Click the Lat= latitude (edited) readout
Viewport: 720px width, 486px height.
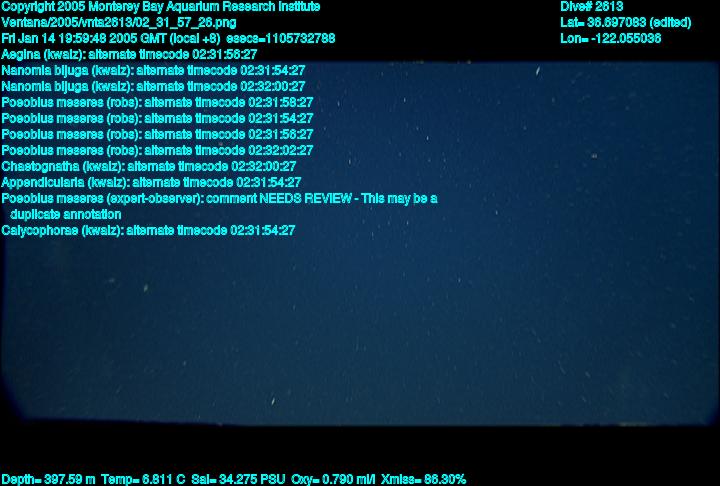click(625, 23)
